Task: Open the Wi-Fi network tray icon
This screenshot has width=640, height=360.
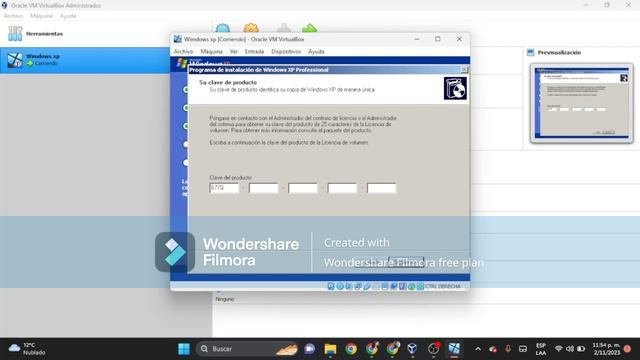Action: pos(559,349)
